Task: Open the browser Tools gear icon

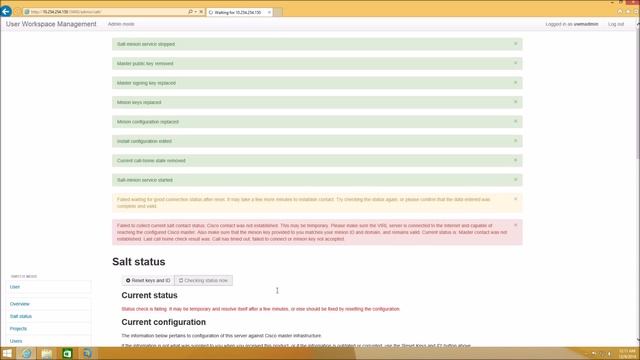Action: pyautogui.click(x=636, y=12)
